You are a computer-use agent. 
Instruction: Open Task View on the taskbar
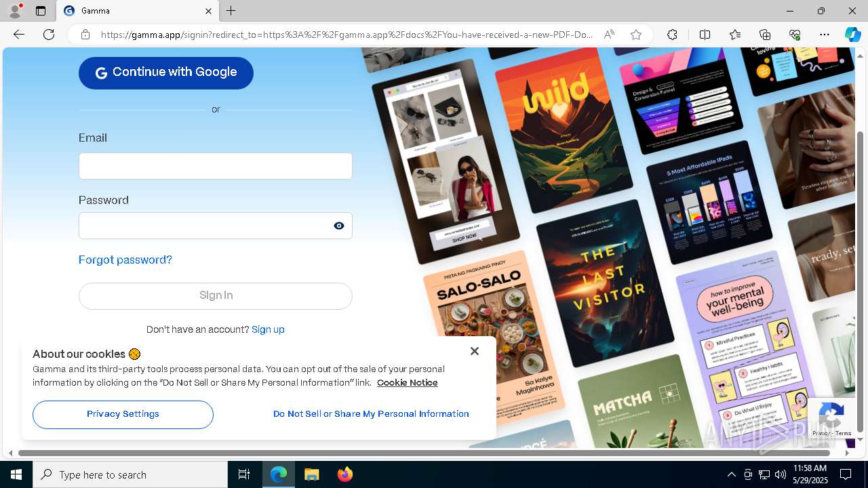click(244, 474)
